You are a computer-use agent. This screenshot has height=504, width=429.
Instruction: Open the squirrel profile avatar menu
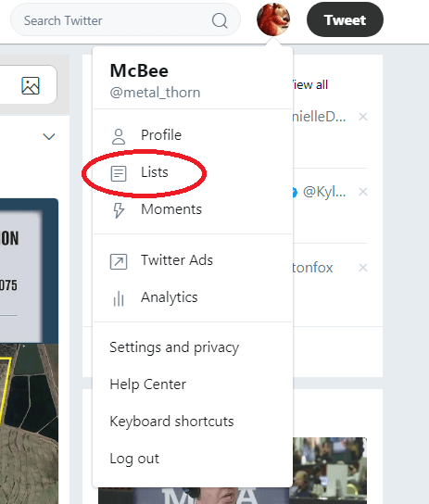click(x=273, y=19)
